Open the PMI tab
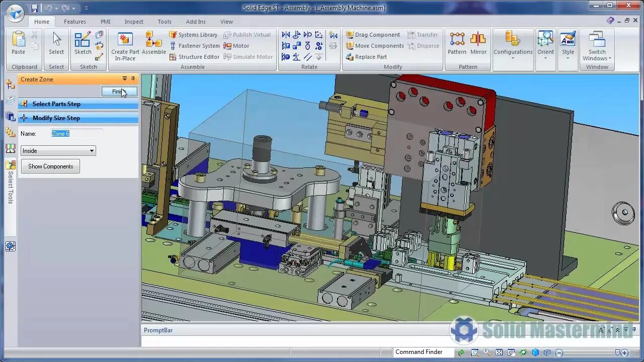 click(x=106, y=22)
